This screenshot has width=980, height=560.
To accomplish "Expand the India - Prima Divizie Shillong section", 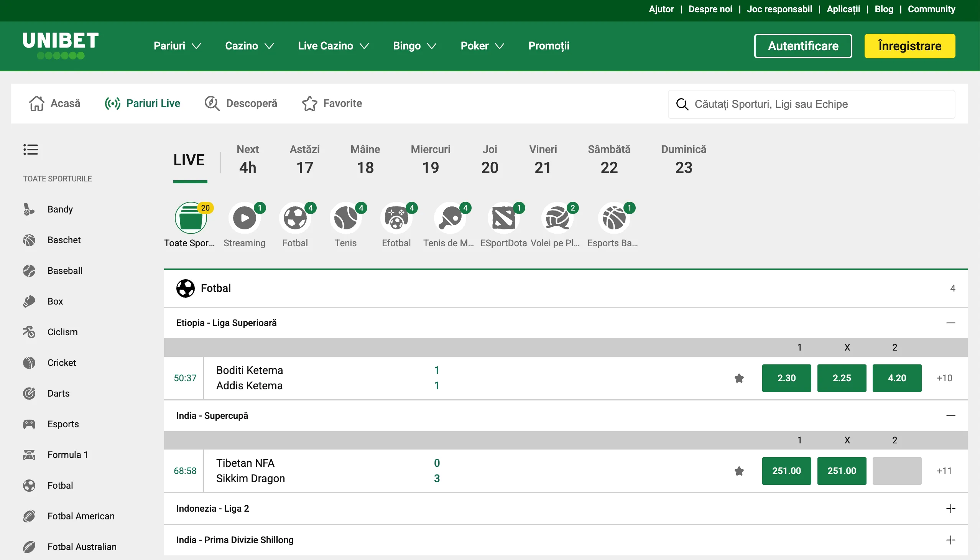I will (951, 540).
